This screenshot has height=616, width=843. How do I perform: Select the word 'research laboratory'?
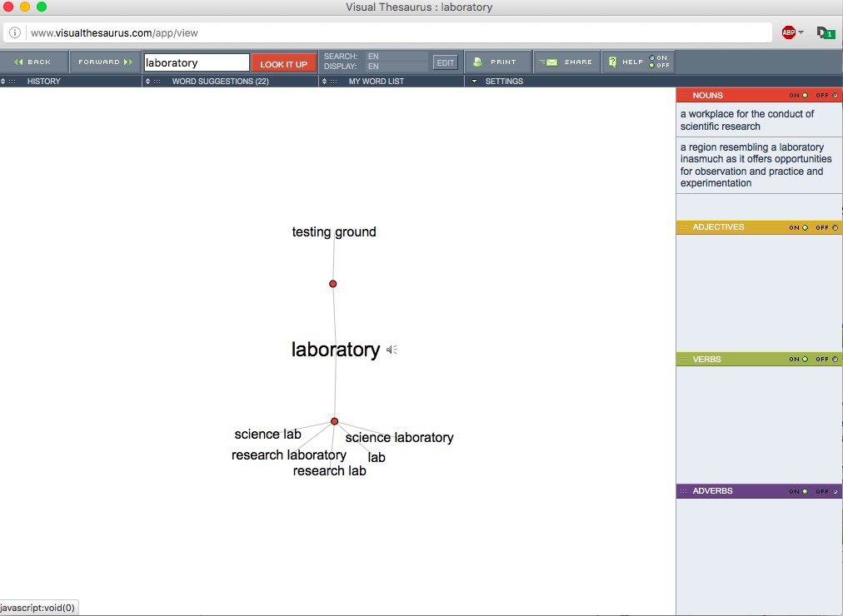click(289, 455)
